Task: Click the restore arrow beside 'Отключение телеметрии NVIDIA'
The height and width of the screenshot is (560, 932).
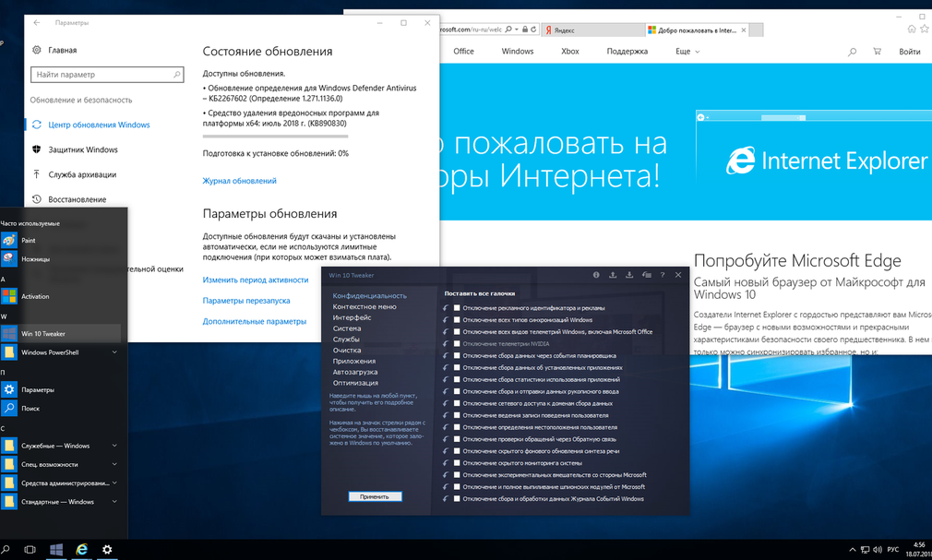Action: [446, 343]
